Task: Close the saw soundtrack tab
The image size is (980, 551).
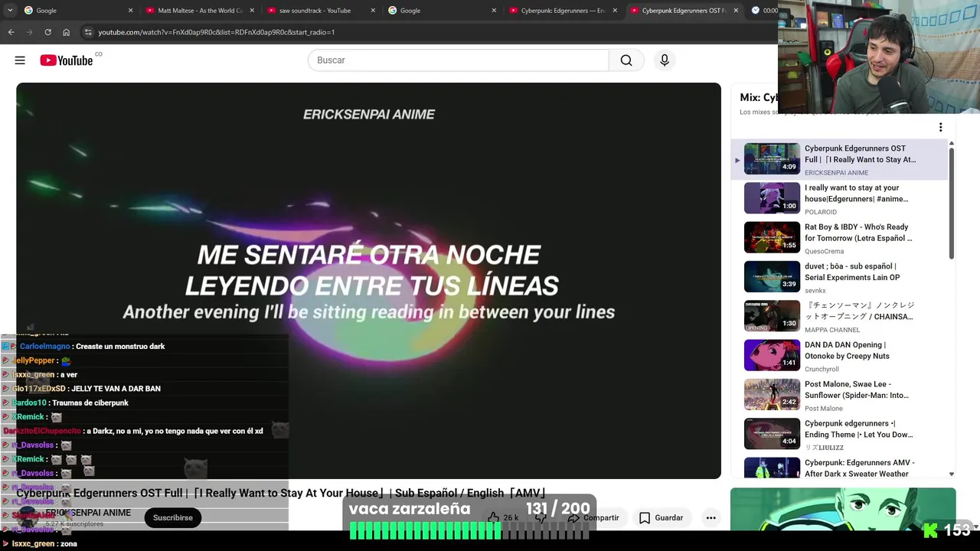Action: point(373,11)
